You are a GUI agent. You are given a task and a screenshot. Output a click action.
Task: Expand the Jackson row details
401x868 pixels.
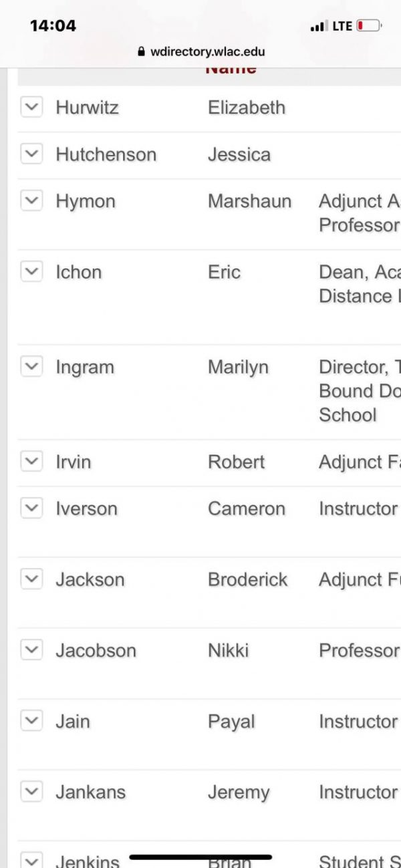[x=31, y=579]
